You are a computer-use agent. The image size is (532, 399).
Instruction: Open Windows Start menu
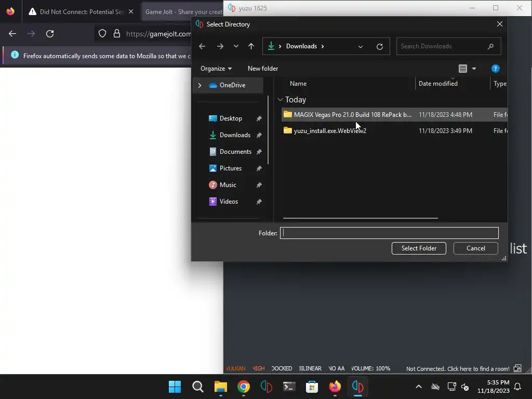pyautogui.click(x=175, y=387)
